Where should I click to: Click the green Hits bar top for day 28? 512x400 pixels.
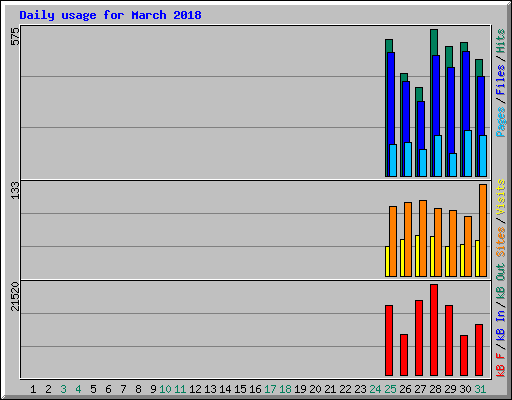[434, 42]
